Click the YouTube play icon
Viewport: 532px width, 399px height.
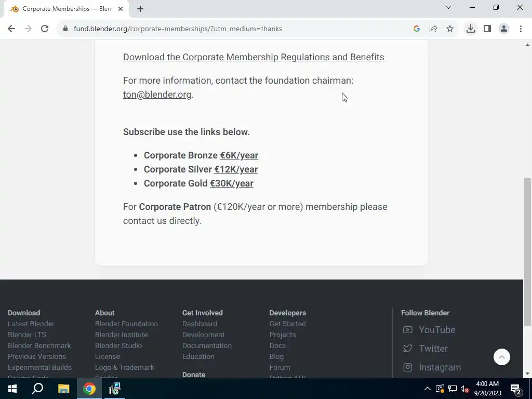tap(407, 330)
